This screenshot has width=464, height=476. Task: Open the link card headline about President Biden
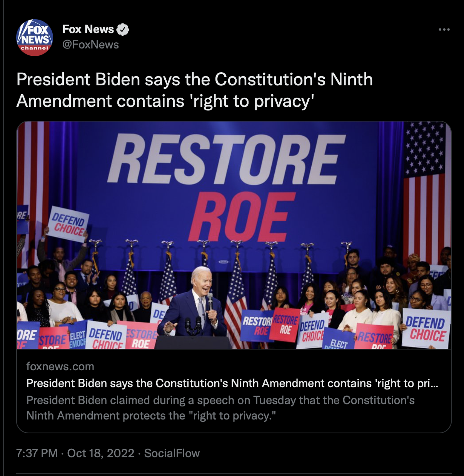(232, 383)
